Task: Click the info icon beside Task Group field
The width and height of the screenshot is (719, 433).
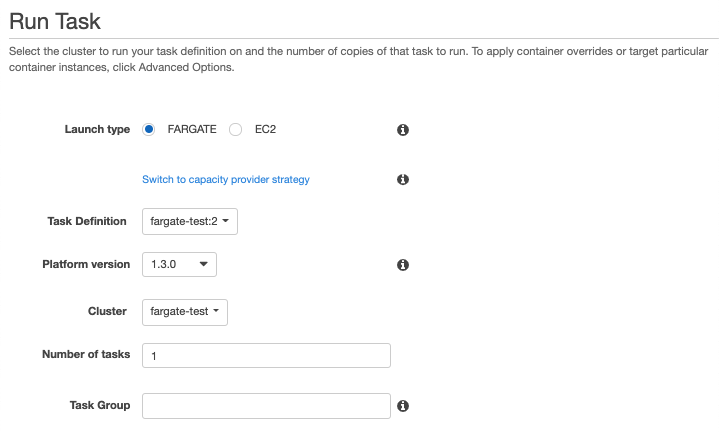Action: [403, 406]
